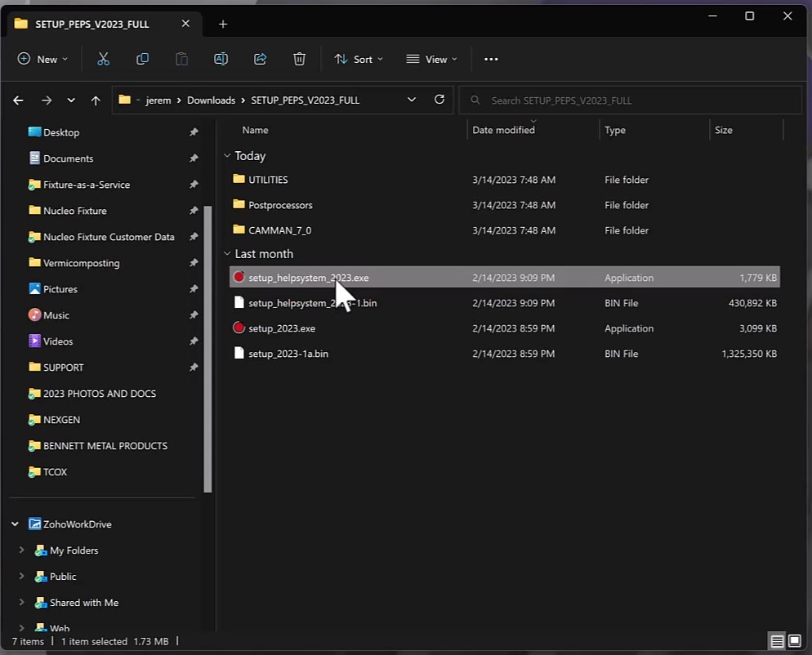This screenshot has width=812, height=655.
Task: Click the New button
Action: click(x=42, y=59)
